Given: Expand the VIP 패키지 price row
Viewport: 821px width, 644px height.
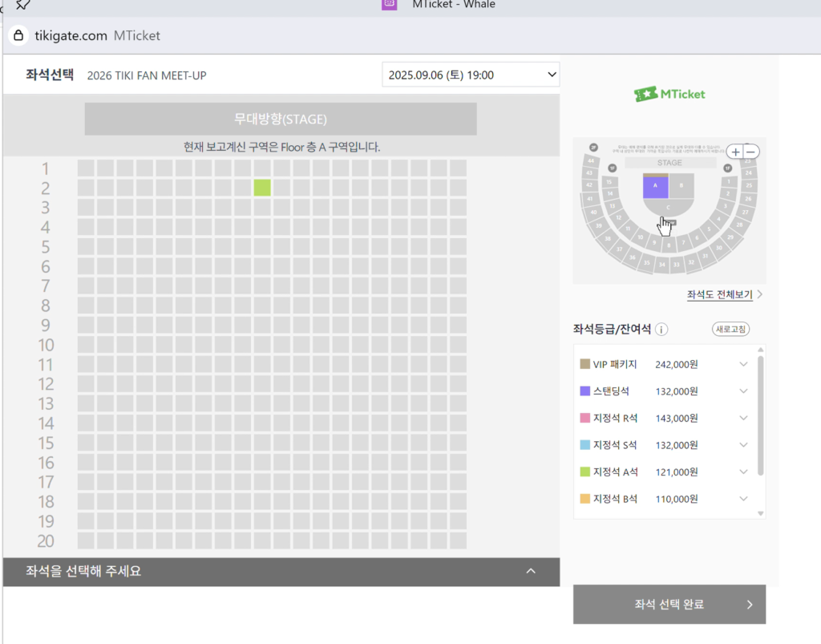Looking at the screenshot, I should 743,364.
